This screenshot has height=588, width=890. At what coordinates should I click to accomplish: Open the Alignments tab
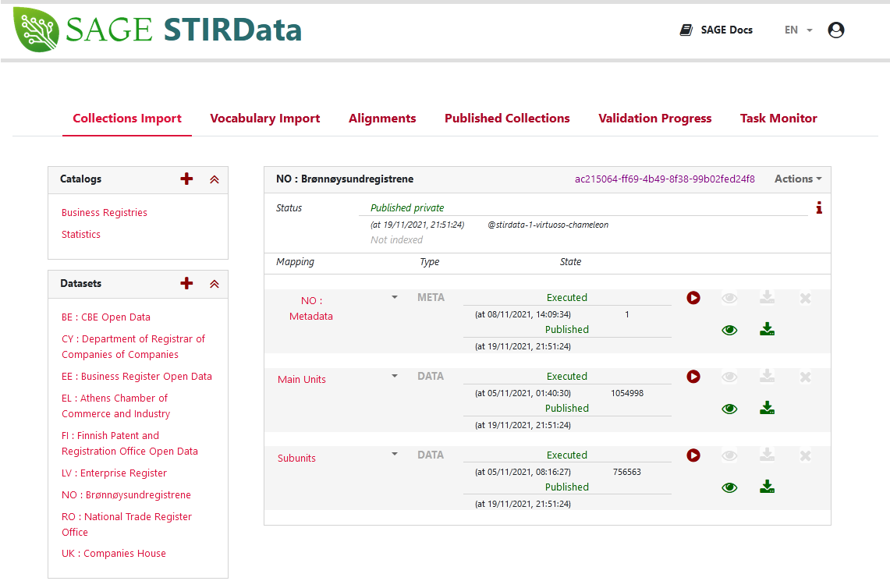click(x=382, y=118)
